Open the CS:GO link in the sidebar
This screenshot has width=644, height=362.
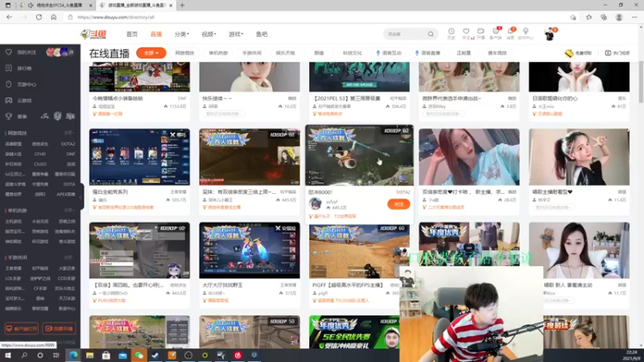pyautogui.click(x=39, y=164)
